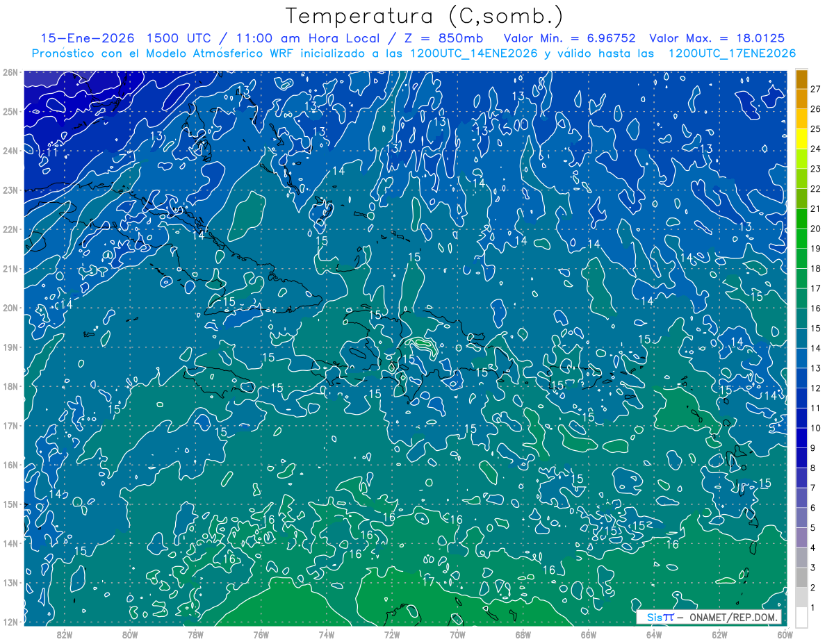This screenshot has width=834, height=644.
Task: Click the "80W" longitude axis label
Action: pyautogui.click(x=130, y=634)
